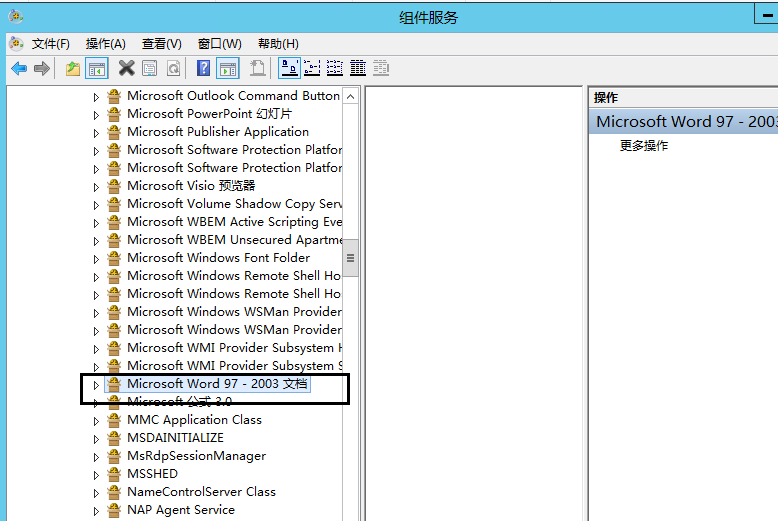Click the package icon of MSDAINITIALIZE
The width and height of the screenshot is (778, 521).
114,438
